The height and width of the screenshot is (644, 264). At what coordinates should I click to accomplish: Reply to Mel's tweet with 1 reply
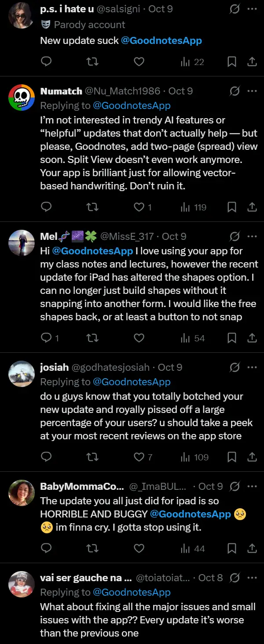tap(46, 338)
